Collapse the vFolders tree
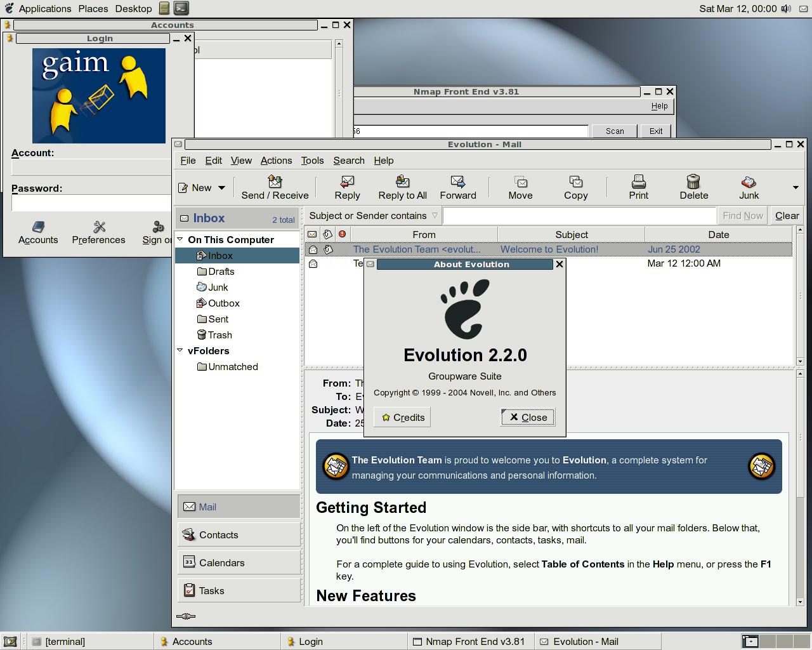Image resolution: width=812 pixels, height=650 pixels. pyautogui.click(x=180, y=350)
